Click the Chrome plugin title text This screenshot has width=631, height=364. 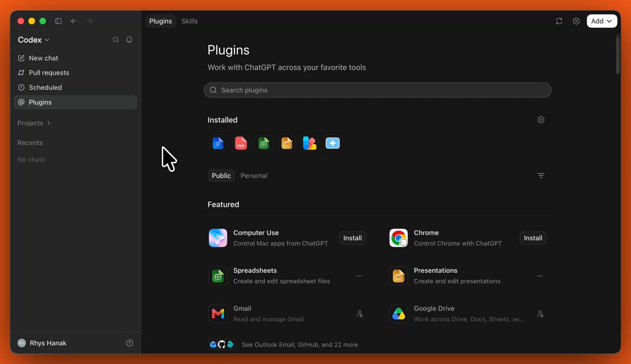point(426,233)
